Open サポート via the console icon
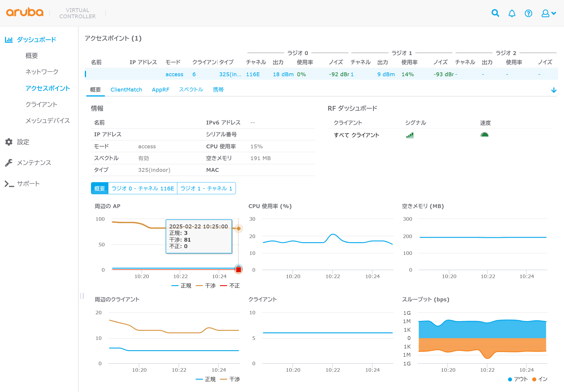 pos(9,183)
